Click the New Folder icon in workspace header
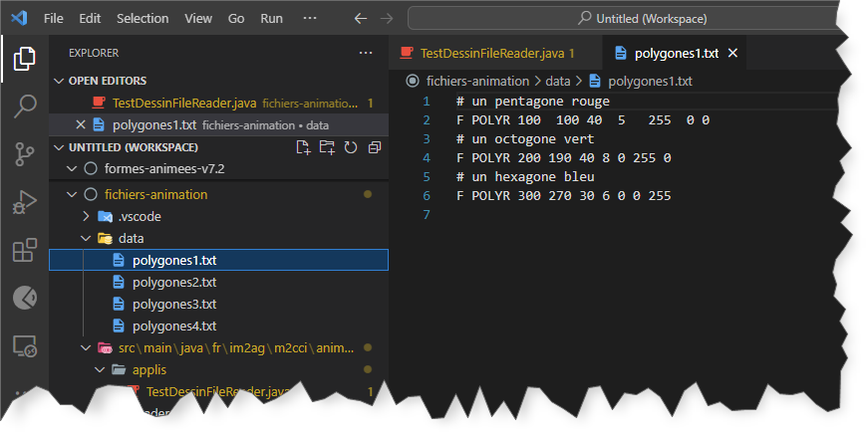This screenshot has width=868, height=436. tap(328, 147)
